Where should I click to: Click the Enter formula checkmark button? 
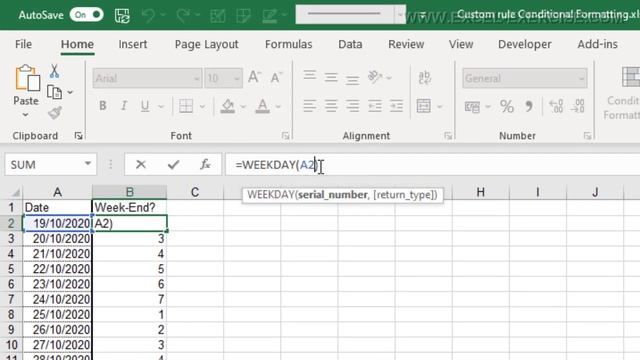click(173, 164)
